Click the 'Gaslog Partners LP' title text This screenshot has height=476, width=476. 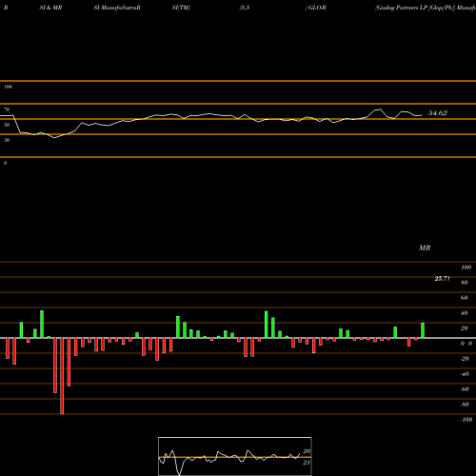click(x=401, y=8)
